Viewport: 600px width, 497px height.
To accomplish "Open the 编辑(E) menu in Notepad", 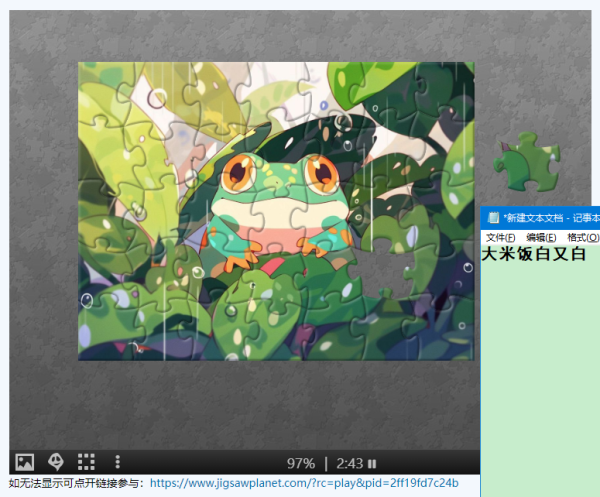I will coord(541,238).
